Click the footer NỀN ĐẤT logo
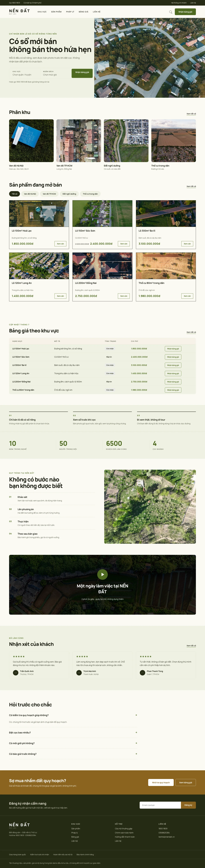 pyautogui.click(x=20, y=826)
